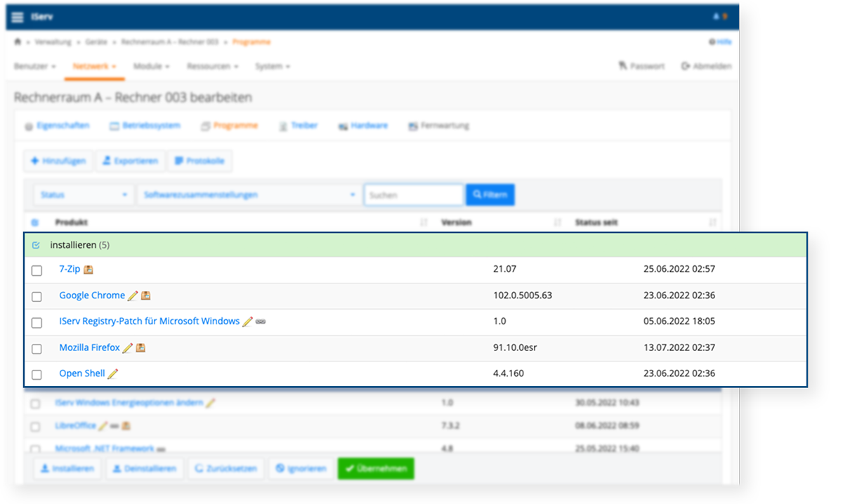The image size is (843, 504).
Task: Open the Protokolle button
Action: [x=200, y=161]
